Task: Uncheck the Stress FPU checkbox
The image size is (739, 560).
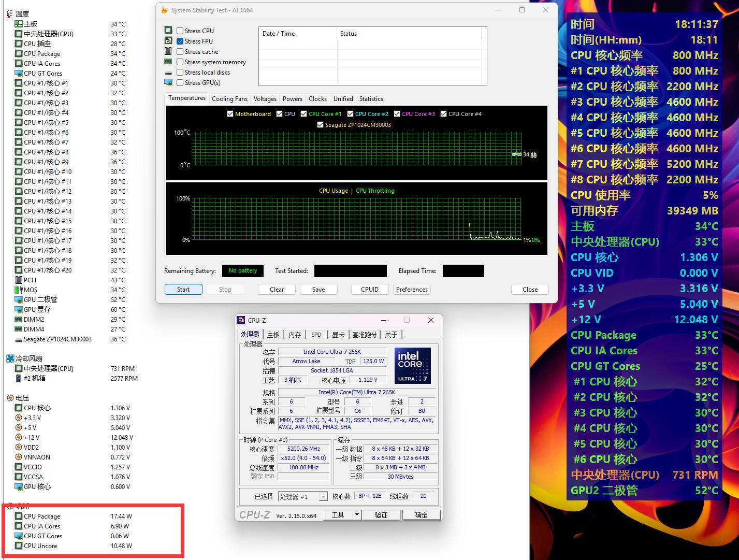Action: click(180, 41)
